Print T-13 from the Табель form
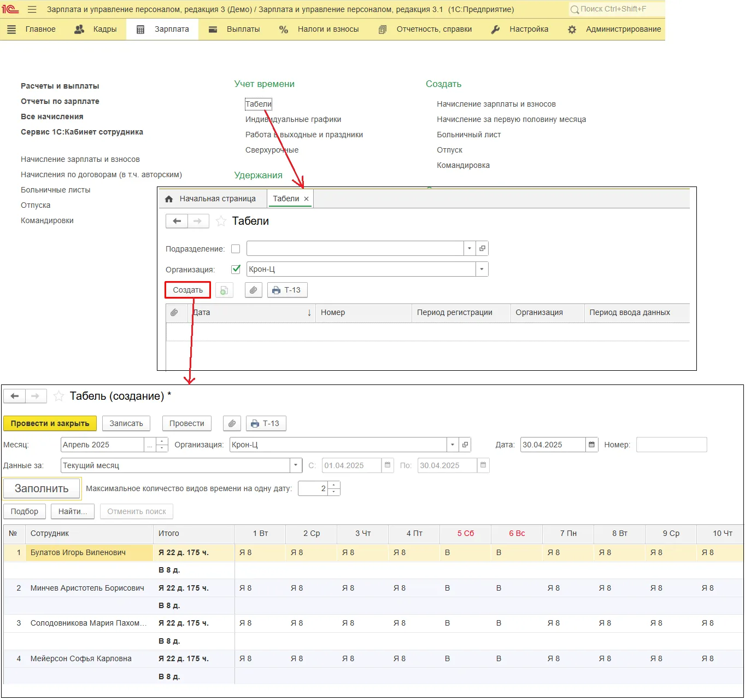The height and width of the screenshot is (700, 745). pyautogui.click(x=266, y=423)
